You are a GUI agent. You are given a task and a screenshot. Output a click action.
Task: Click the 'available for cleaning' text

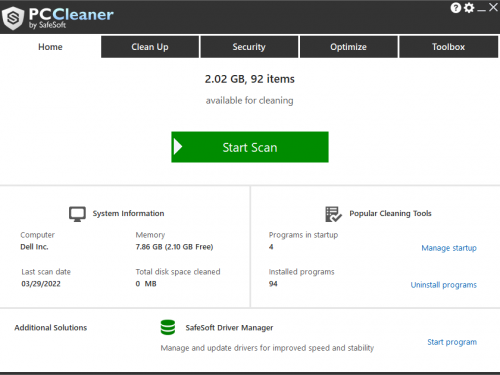click(250, 100)
